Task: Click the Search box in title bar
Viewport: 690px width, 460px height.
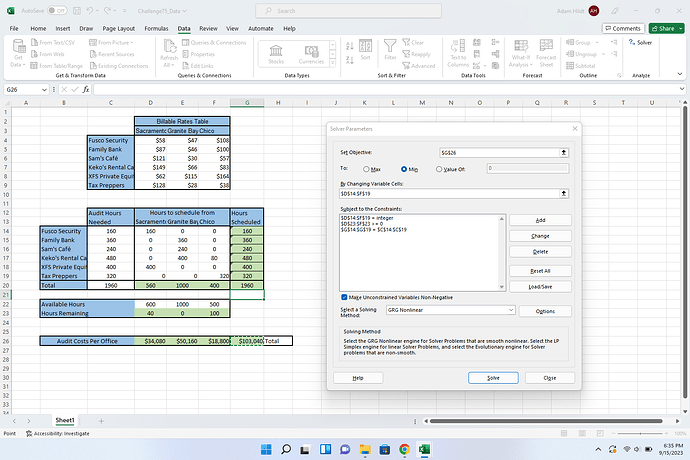Action: point(349,11)
